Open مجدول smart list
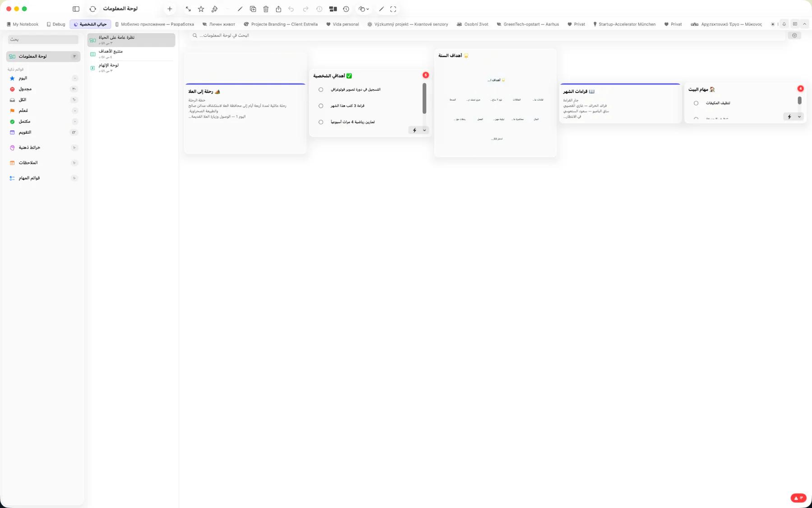This screenshot has width=812, height=508. (43, 89)
